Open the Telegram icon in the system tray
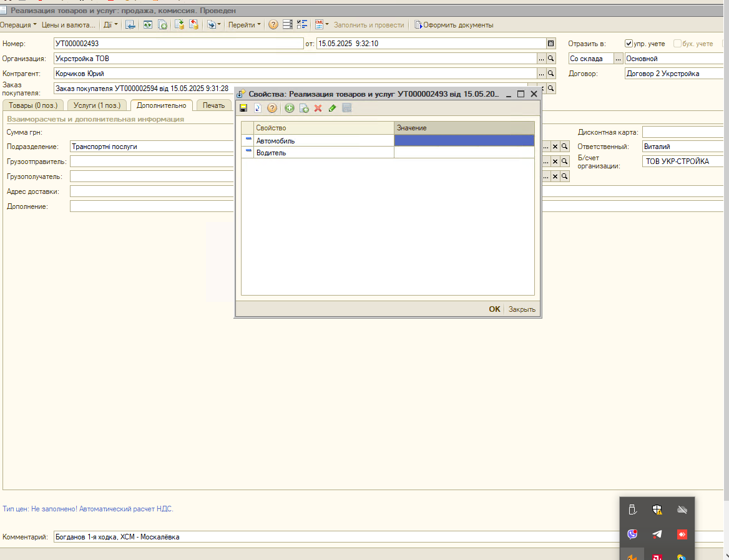This screenshot has width=729, height=560. coord(657,534)
